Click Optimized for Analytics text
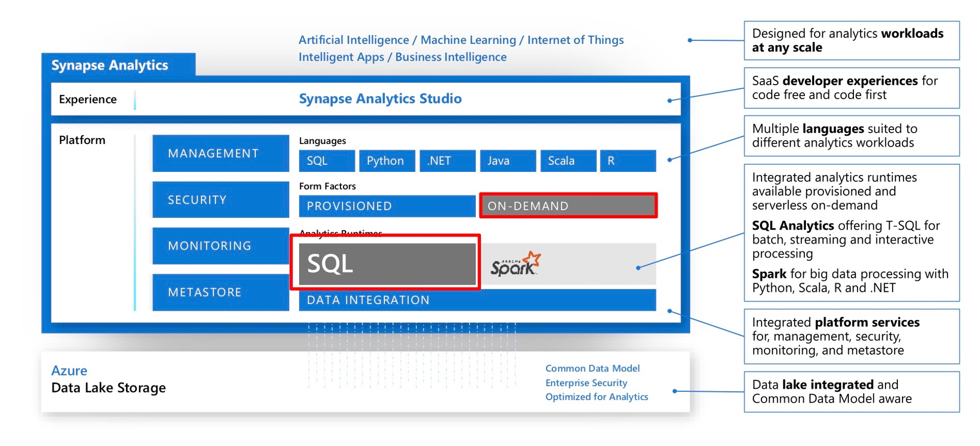Image resolution: width=980 pixels, height=446 pixels. click(597, 397)
